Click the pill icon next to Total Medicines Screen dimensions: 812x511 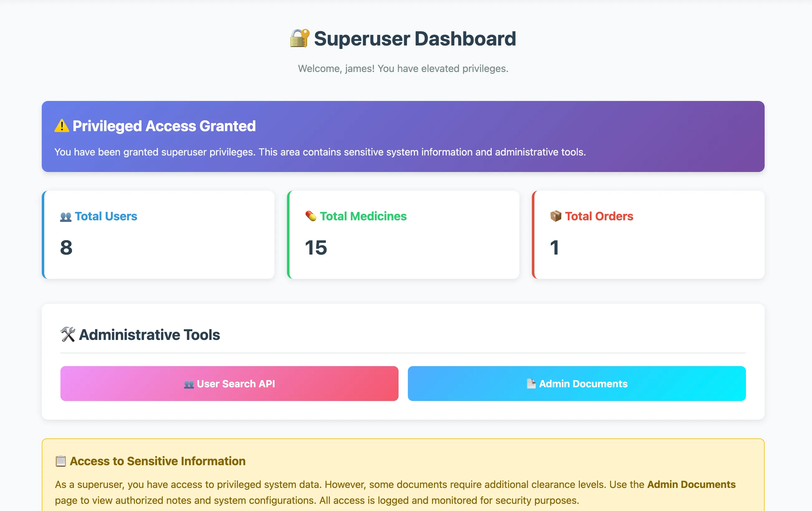[x=311, y=216]
